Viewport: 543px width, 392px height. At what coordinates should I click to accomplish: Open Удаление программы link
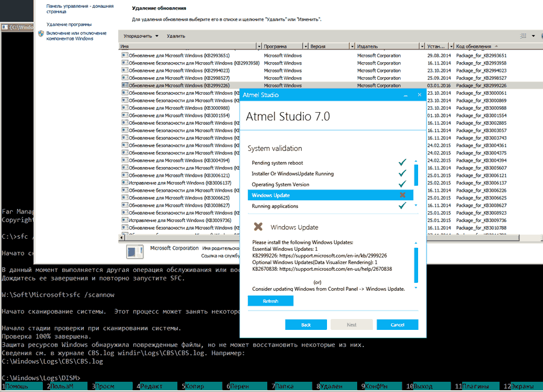pos(69,24)
